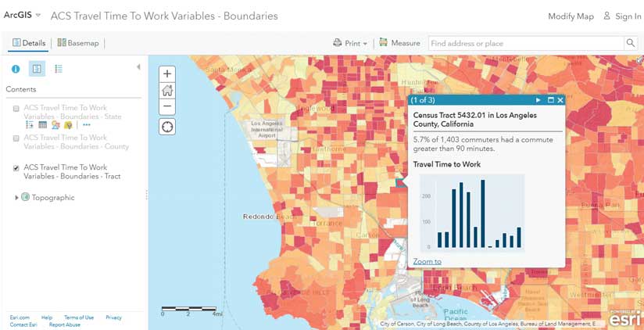Click the Boundaries - County layer name
This screenshot has height=330, width=644.
(x=76, y=142)
